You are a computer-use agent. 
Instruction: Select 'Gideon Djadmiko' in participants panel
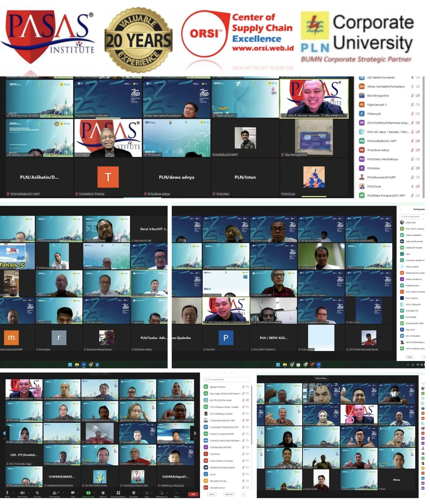click(x=412, y=235)
